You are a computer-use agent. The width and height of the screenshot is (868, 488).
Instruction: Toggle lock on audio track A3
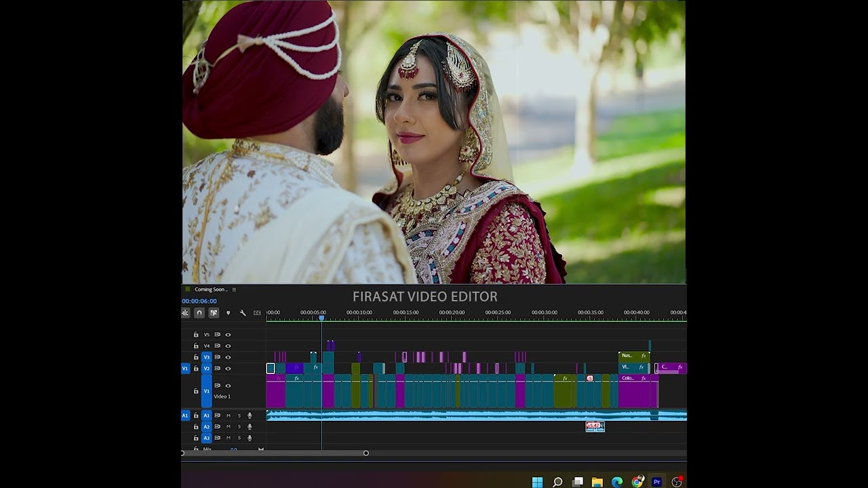pos(196,438)
